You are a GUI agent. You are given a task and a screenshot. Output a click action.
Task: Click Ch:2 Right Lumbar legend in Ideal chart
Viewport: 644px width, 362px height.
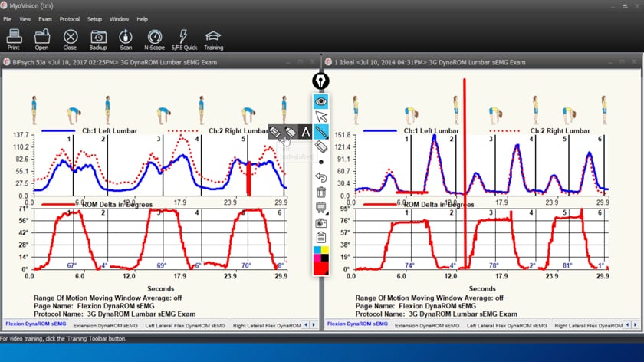click(560, 130)
